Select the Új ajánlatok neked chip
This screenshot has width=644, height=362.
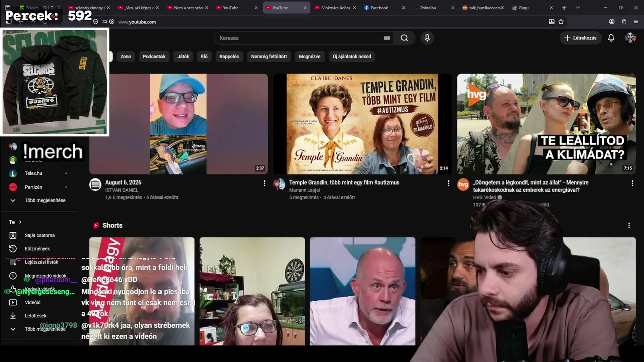point(352,57)
